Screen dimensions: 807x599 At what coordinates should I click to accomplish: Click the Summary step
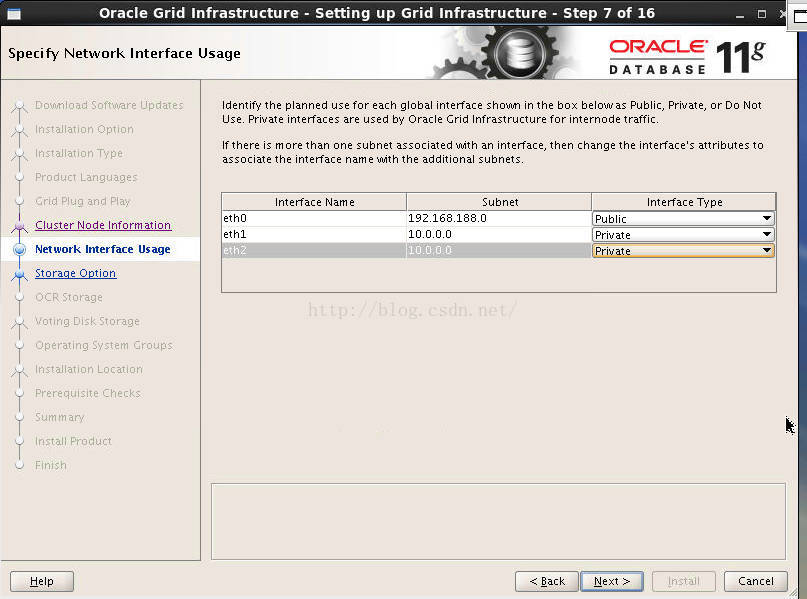tap(60, 417)
